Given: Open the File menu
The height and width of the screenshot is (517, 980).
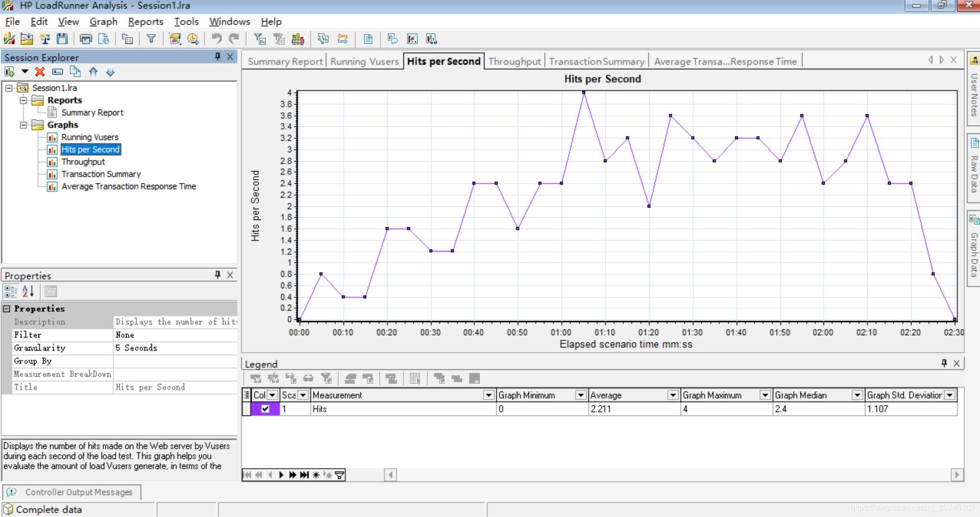Looking at the screenshot, I should 12,22.
